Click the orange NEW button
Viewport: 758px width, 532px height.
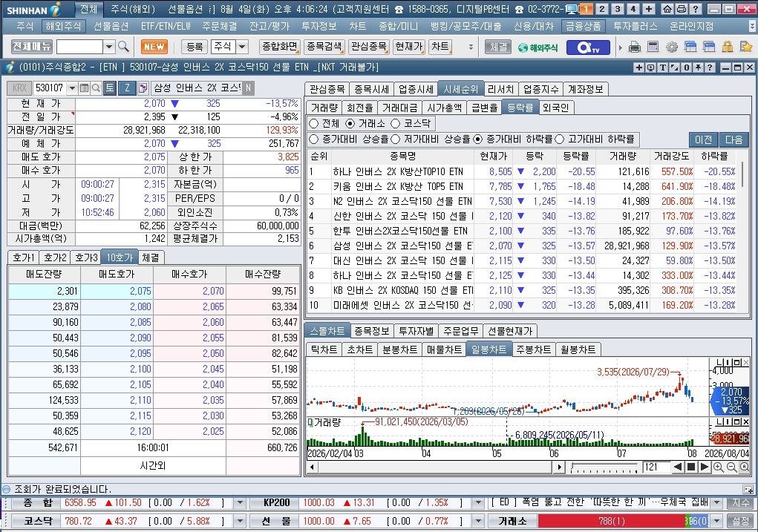point(154,47)
